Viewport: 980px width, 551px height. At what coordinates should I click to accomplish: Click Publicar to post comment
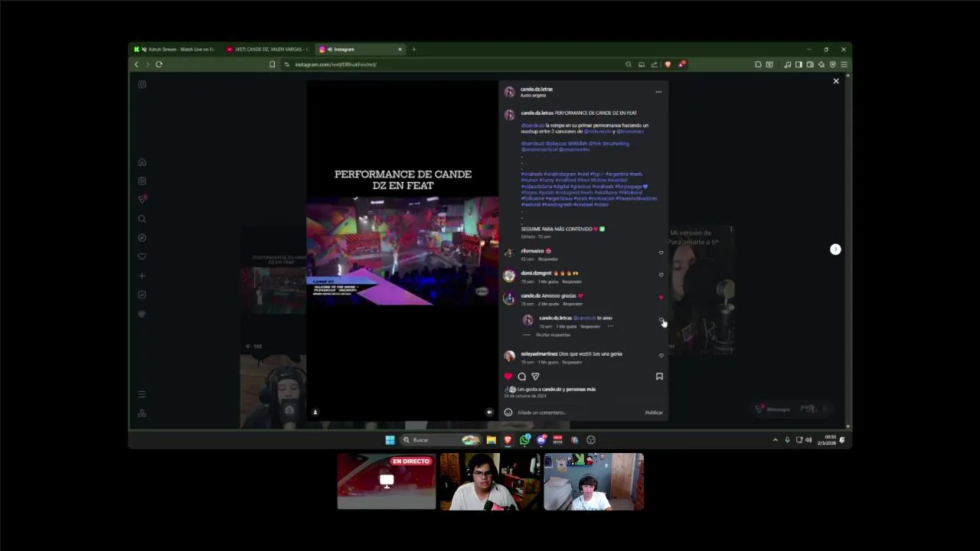pos(654,412)
